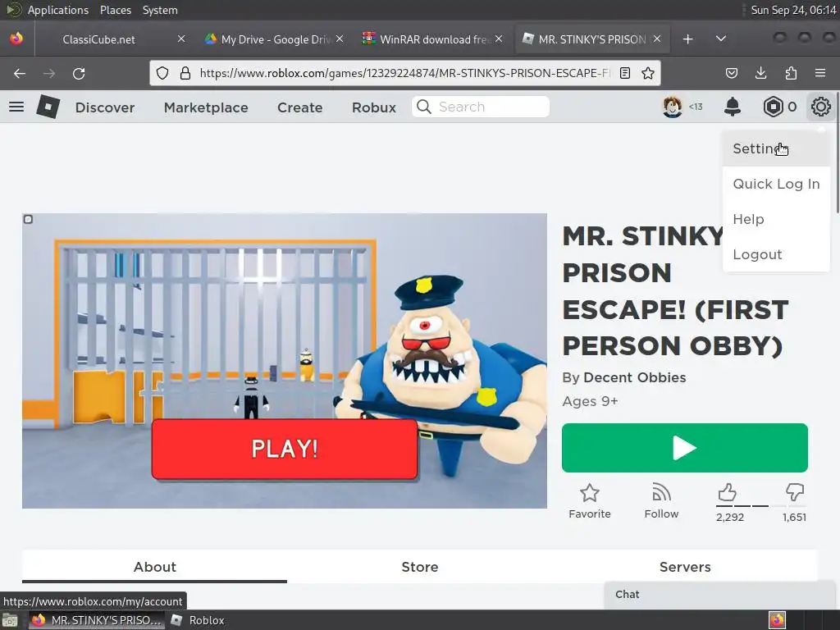The width and height of the screenshot is (840, 630).
Task: Open the Store tab
Action: pyautogui.click(x=419, y=567)
